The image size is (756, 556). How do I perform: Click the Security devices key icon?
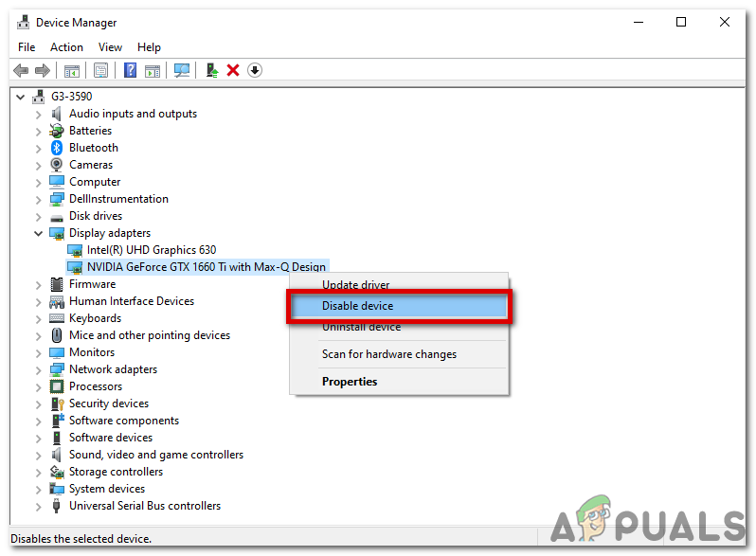click(x=57, y=404)
